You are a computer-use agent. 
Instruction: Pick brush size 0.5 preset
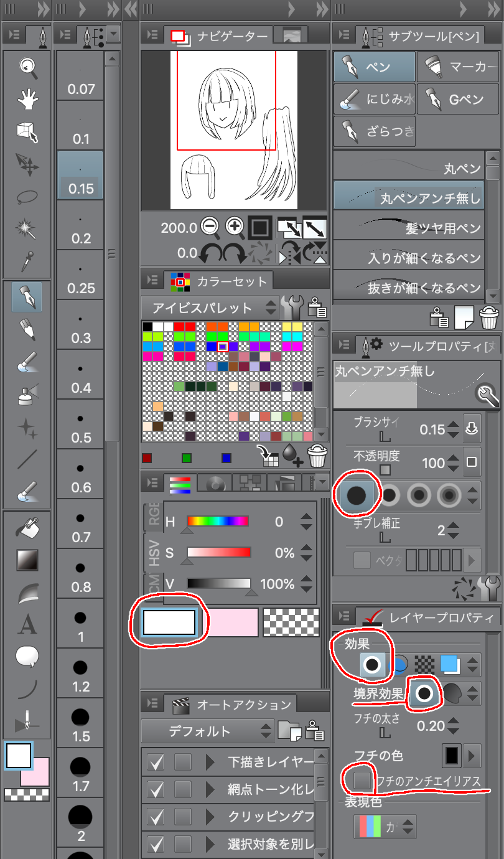(80, 423)
